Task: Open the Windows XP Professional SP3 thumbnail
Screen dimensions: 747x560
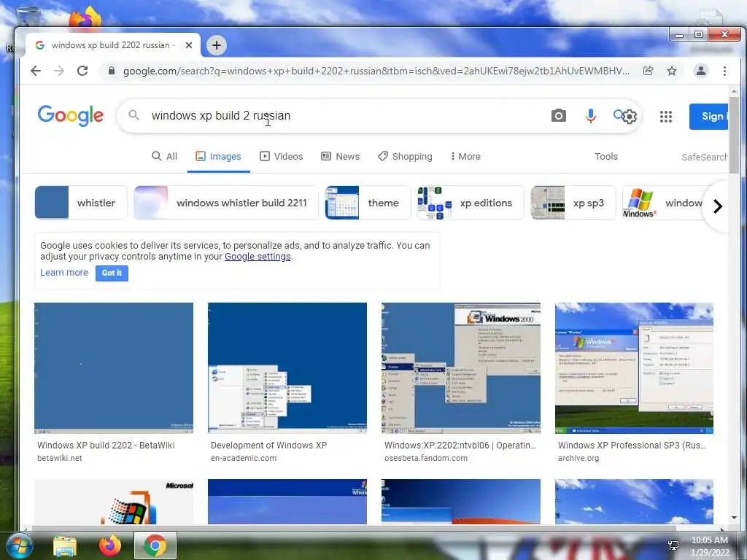Action: click(x=634, y=368)
